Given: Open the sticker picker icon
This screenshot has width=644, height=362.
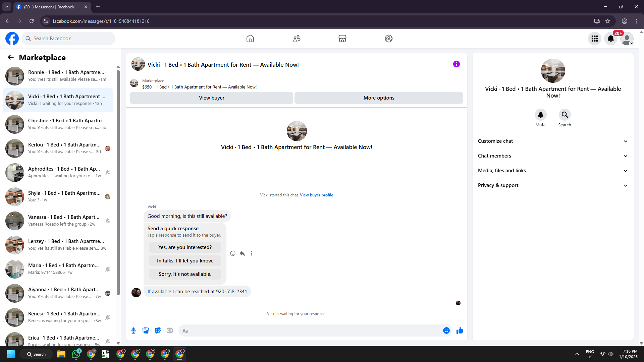Looking at the screenshot, I should coord(158,330).
